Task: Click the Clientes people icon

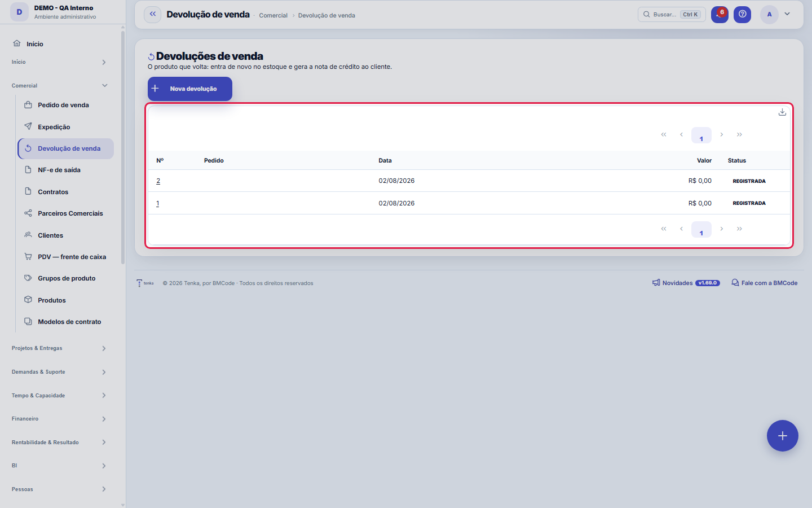Action: pos(28,235)
